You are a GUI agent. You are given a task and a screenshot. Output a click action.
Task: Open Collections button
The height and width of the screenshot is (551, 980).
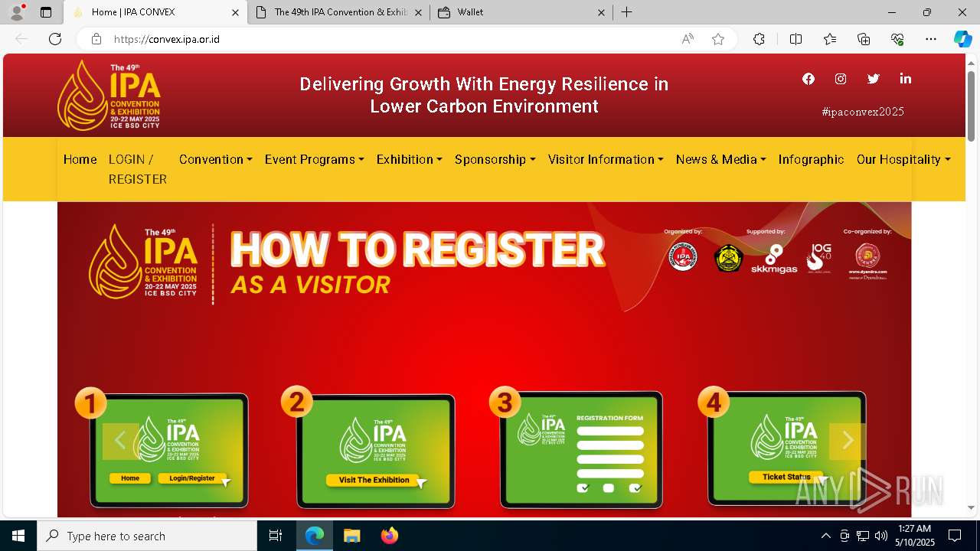tap(864, 39)
